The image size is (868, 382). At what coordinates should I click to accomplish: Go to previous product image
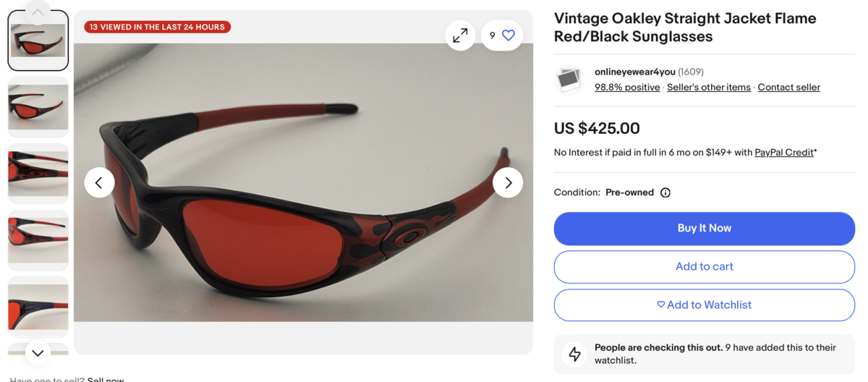pos(99,183)
